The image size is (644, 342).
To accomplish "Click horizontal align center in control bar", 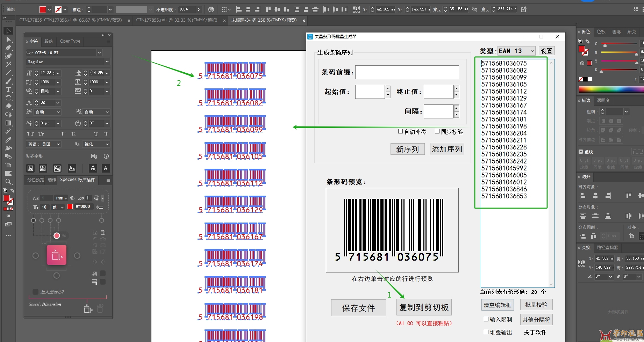I will pos(248,9).
